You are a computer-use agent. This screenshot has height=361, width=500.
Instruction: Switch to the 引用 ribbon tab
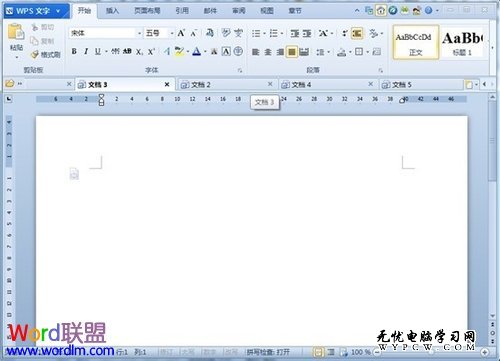[x=182, y=11]
